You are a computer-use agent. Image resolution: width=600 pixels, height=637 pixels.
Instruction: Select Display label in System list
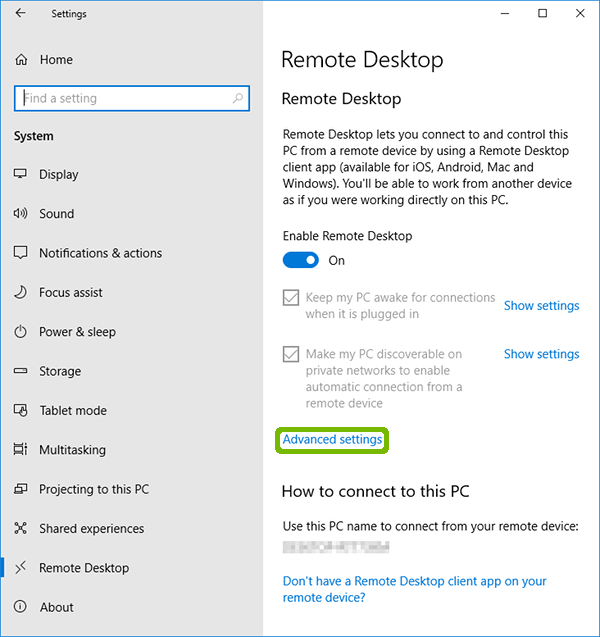click(58, 174)
